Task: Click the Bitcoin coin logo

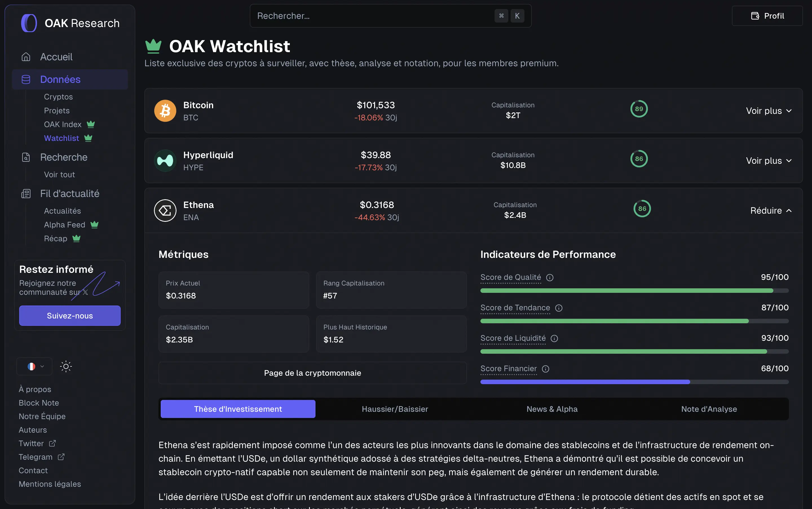Action: (165, 110)
